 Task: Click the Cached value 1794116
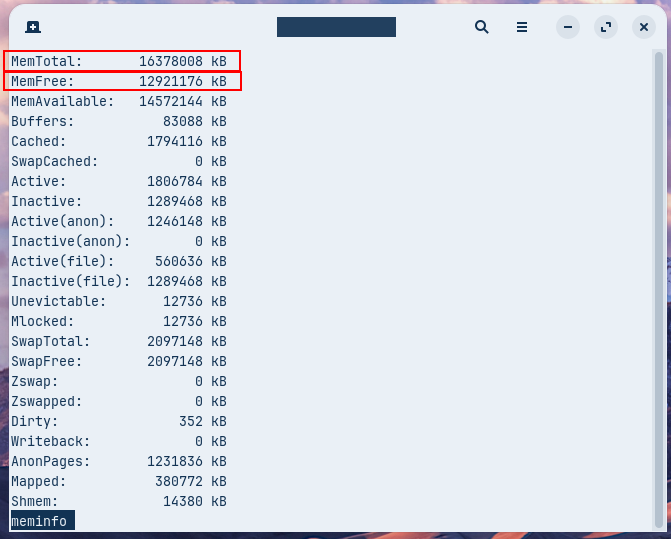tap(174, 141)
